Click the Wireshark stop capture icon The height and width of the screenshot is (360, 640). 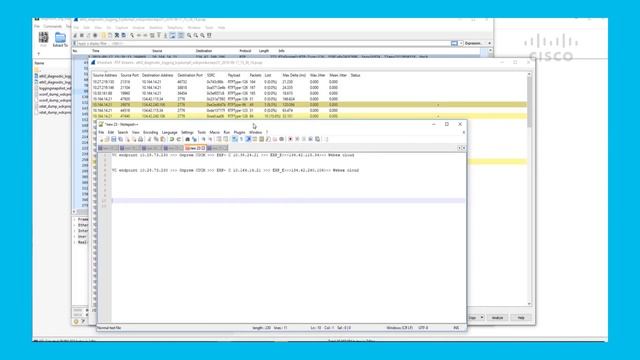(82, 36)
